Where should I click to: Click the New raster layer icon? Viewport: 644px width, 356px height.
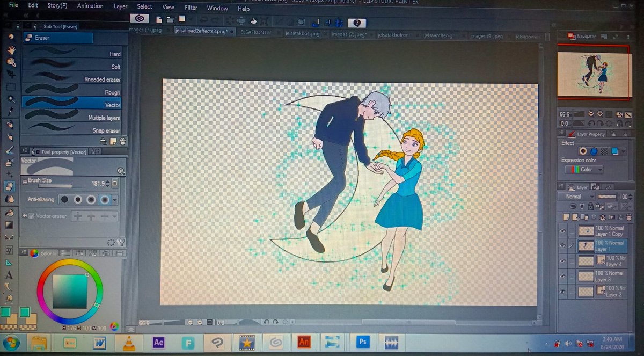[566, 217]
